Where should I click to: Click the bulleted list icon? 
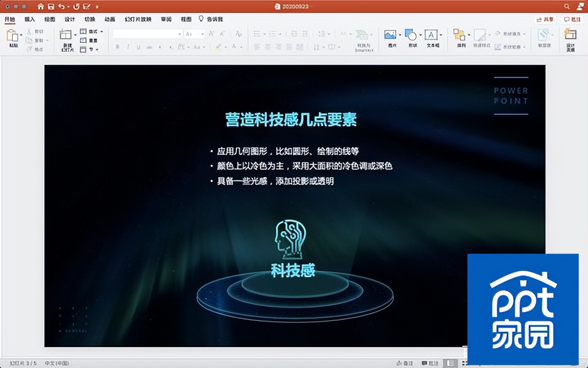point(257,34)
